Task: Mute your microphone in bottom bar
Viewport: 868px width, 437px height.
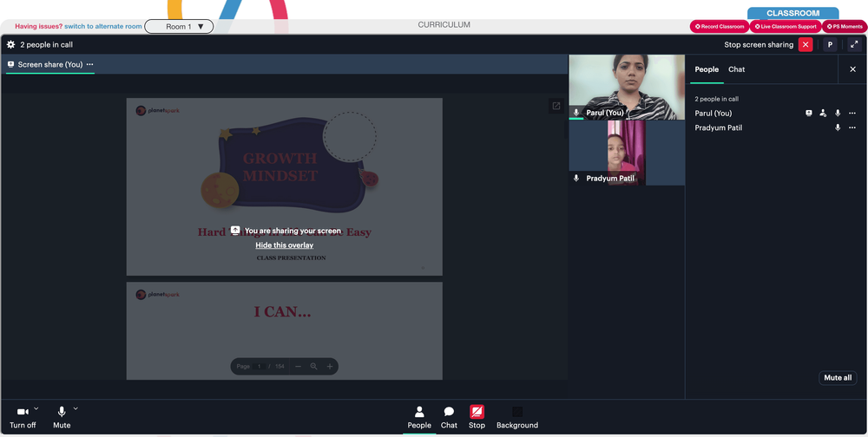Action: 62,417
